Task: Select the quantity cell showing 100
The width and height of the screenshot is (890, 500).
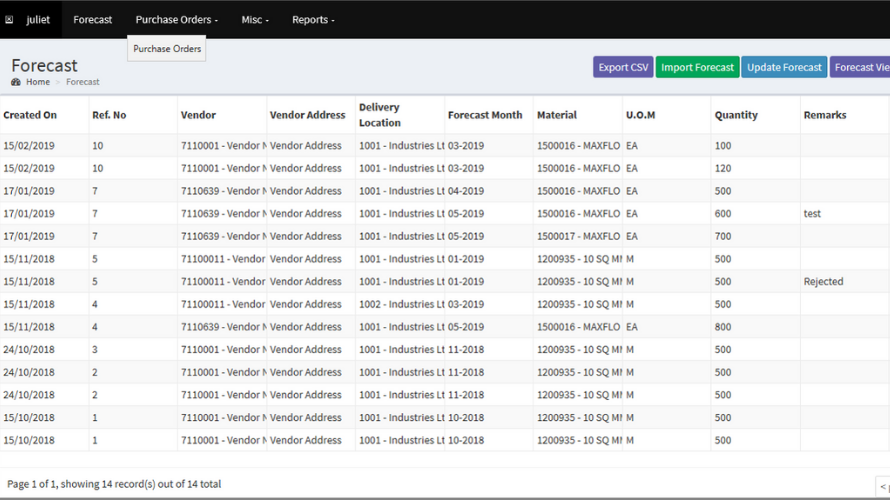Action: 755,146
